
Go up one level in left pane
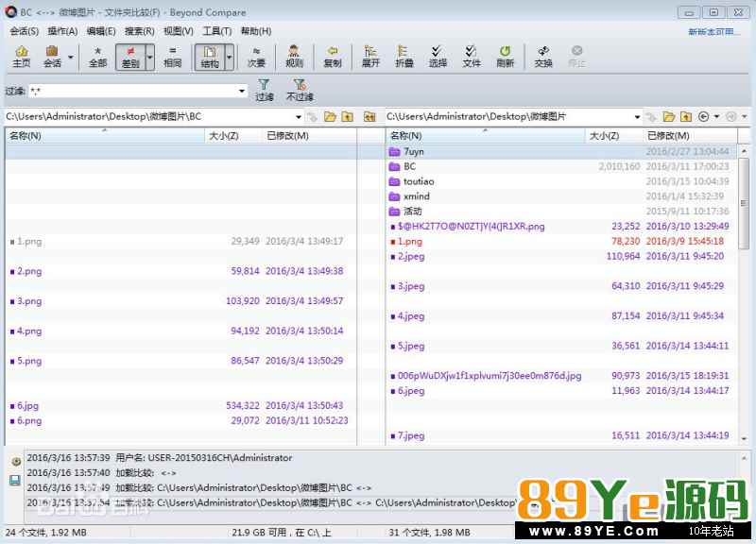pos(347,116)
